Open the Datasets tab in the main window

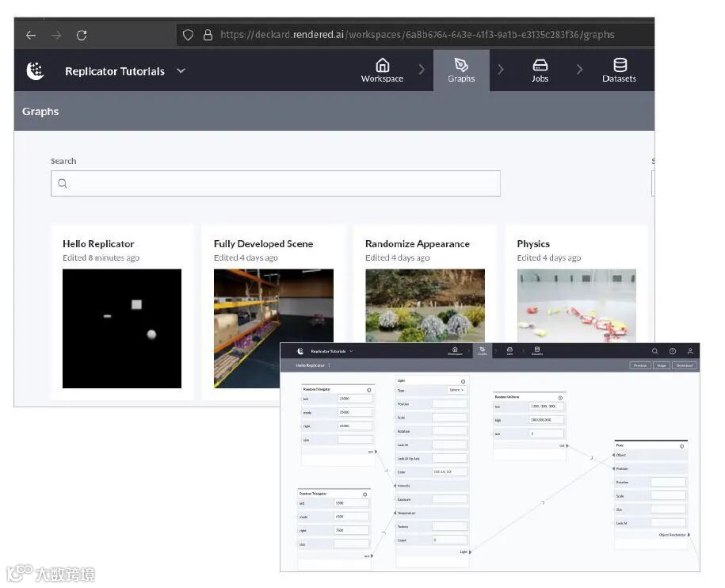pos(619,71)
